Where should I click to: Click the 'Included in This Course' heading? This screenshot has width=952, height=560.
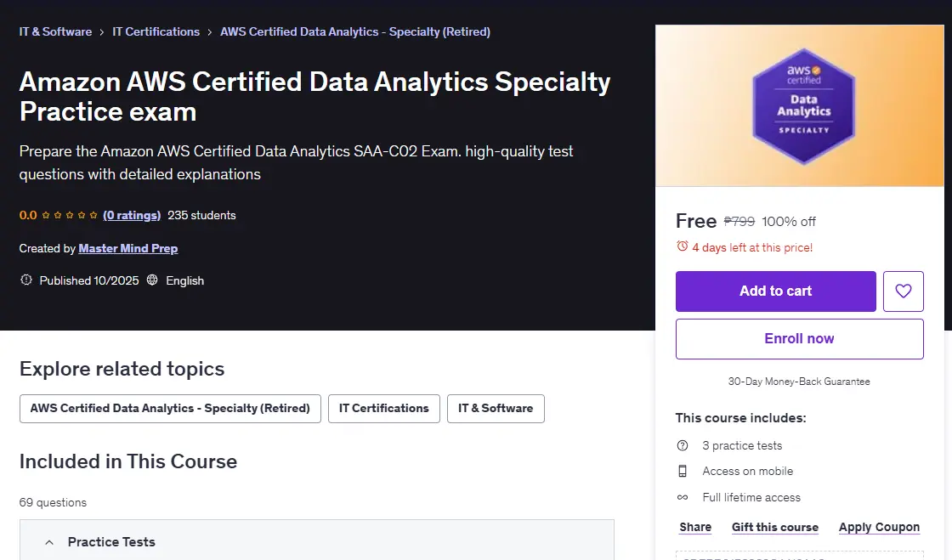128,461
